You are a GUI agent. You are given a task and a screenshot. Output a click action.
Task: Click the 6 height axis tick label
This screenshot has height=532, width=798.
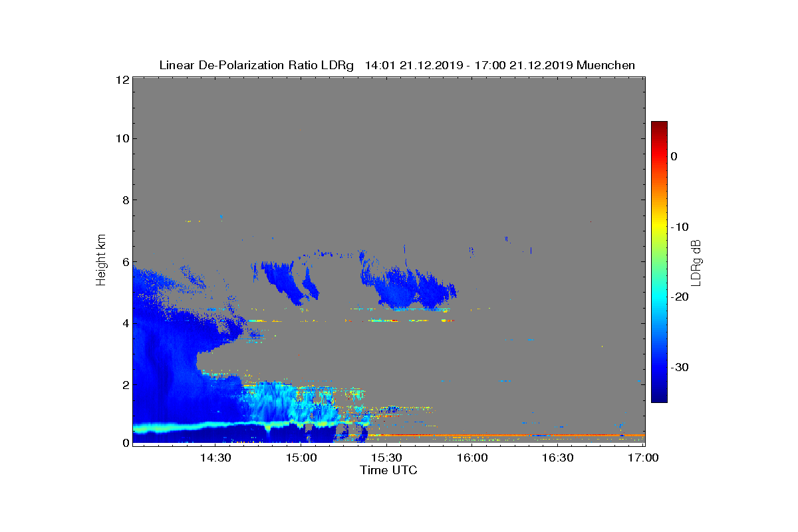click(124, 261)
